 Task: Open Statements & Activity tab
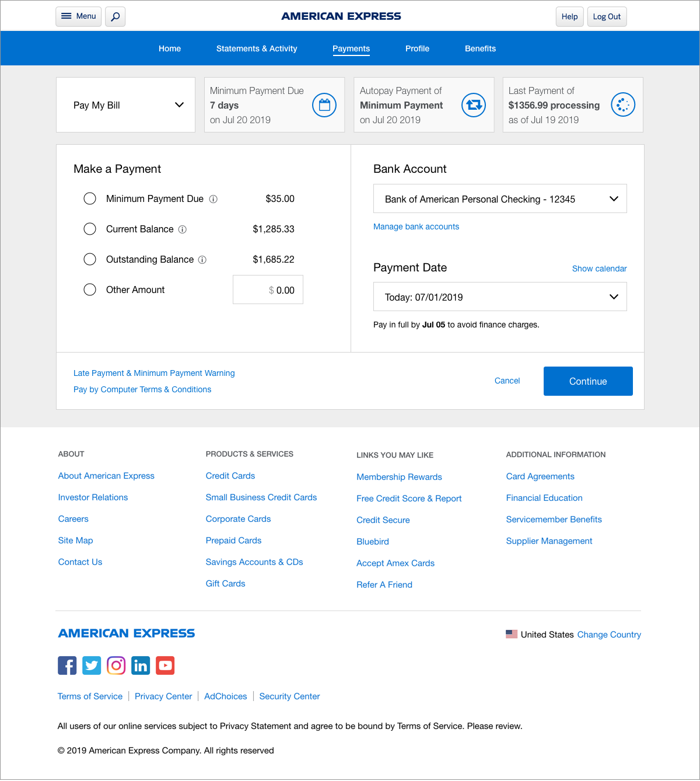tap(257, 48)
